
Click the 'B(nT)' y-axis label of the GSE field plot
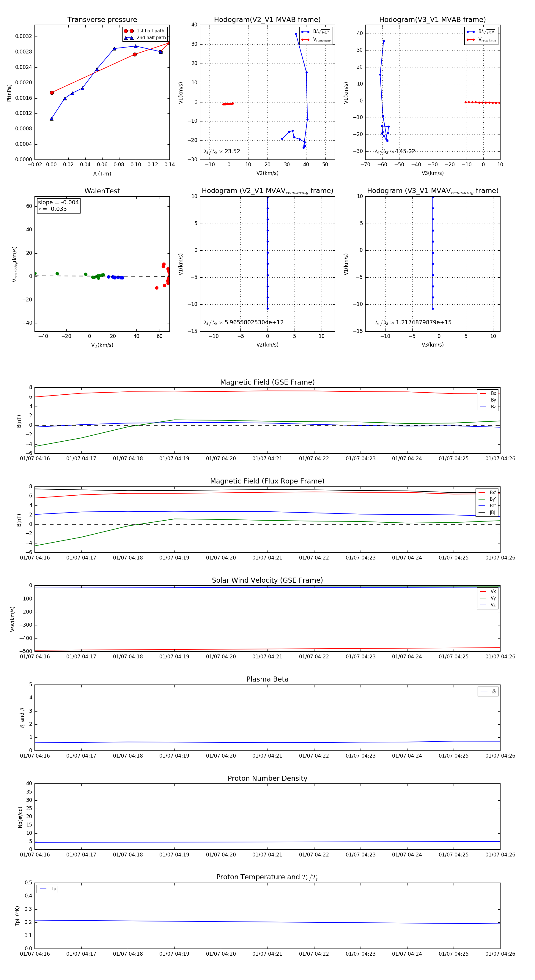coord(19,421)
